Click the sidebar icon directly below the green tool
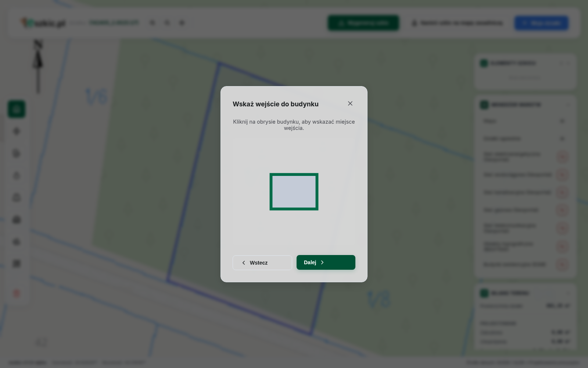The width and height of the screenshot is (588, 368). tap(17, 131)
